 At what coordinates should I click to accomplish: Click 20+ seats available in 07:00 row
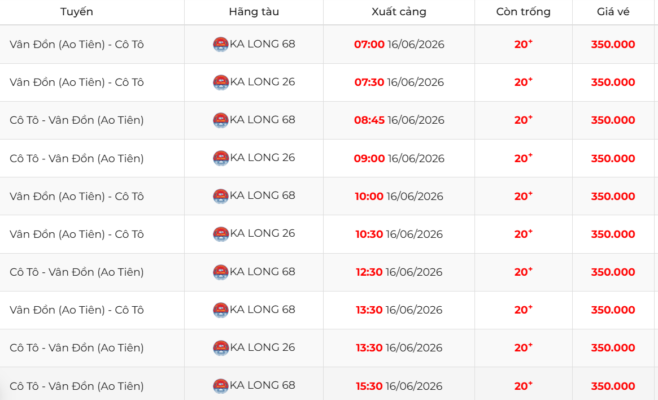pyautogui.click(x=523, y=44)
